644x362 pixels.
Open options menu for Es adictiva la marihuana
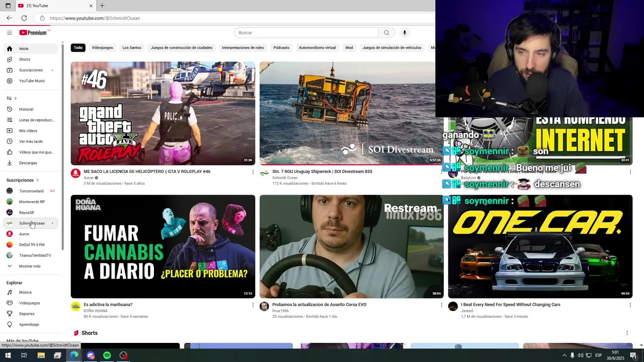coord(253,305)
